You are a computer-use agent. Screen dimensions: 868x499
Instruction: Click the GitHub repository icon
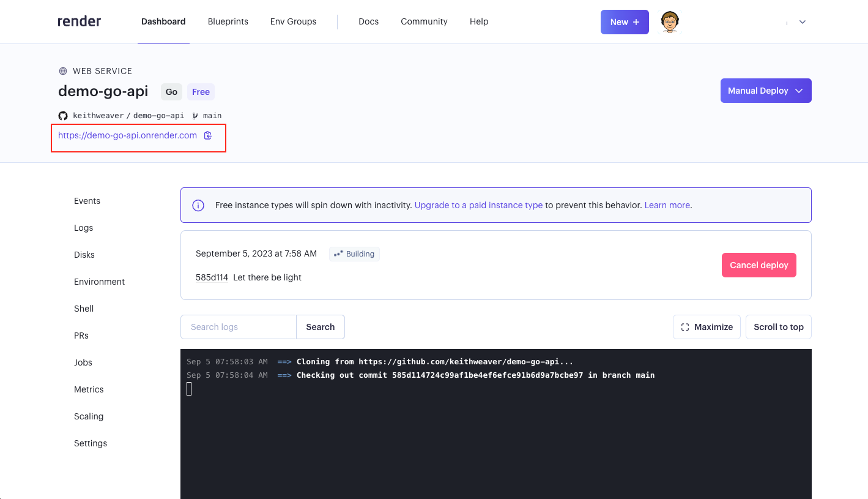click(63, 116)
